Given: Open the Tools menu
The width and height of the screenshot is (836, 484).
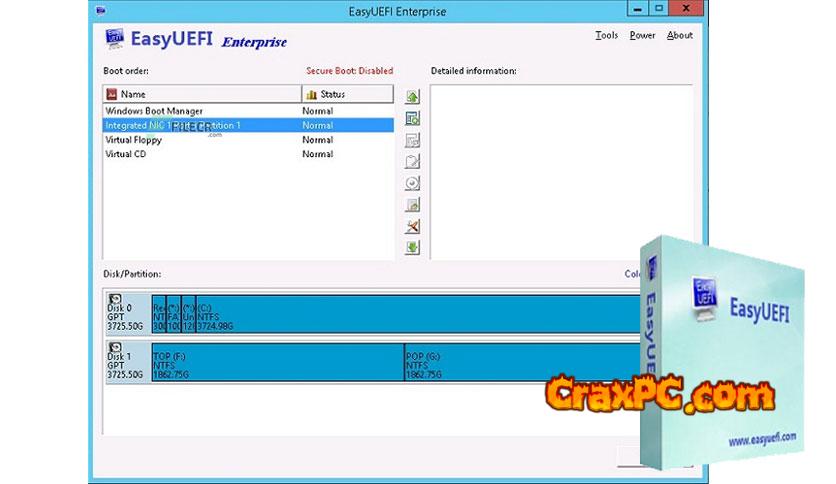Looking at the screenshot, I should [x=606, y=35].
